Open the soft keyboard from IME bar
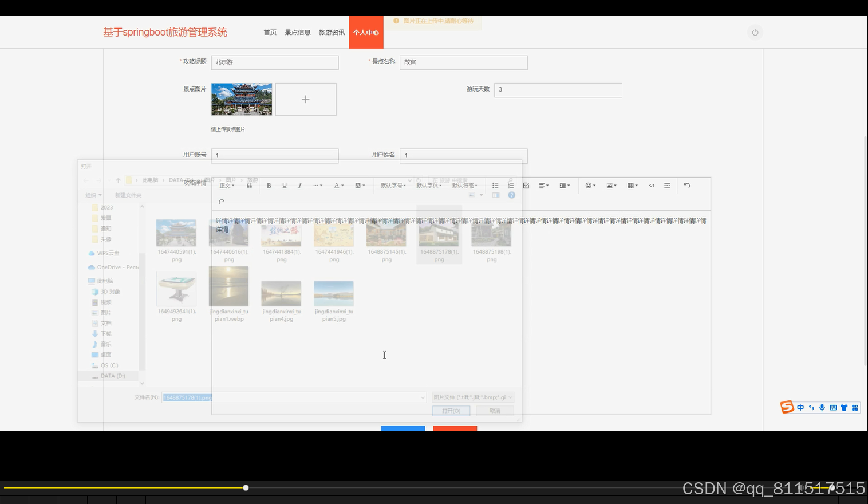The width and height of the screenshot is (868, 504). point(833,408)
